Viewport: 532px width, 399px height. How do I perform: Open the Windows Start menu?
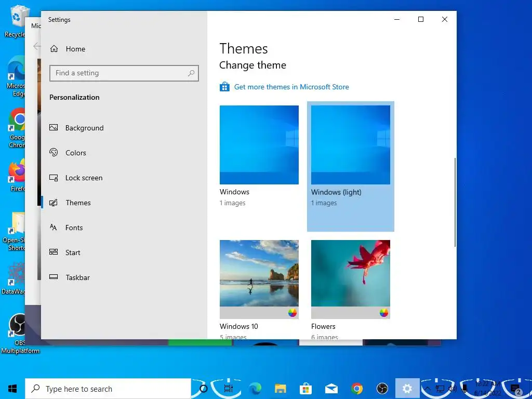pos(12,389)
